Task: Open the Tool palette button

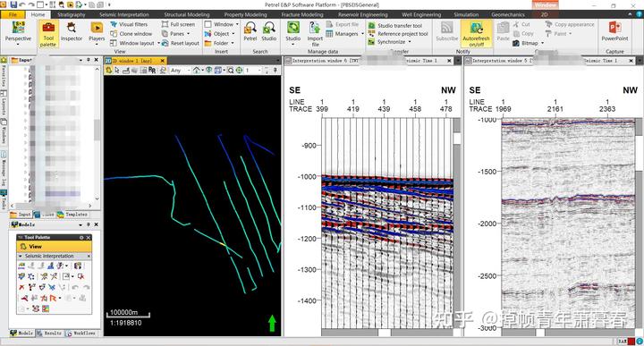Action: 48,34
